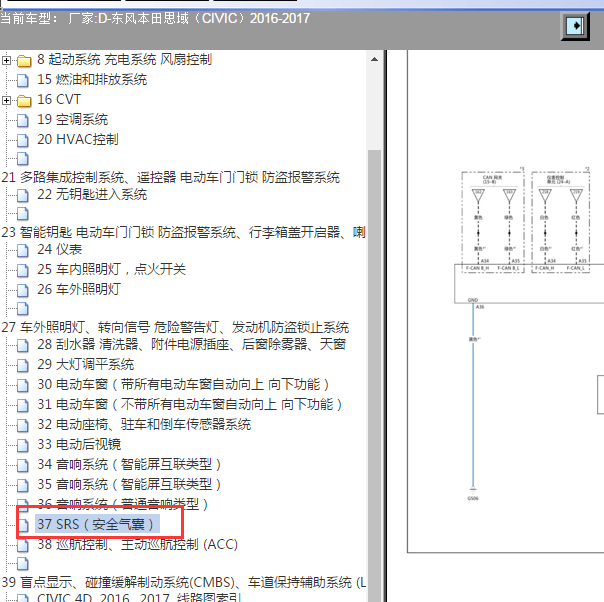Image resolution: width=604 pixels, height=602 pixels.
Task: Click document icon beside 30 电动车窗
Action: (x=23, y=386)
